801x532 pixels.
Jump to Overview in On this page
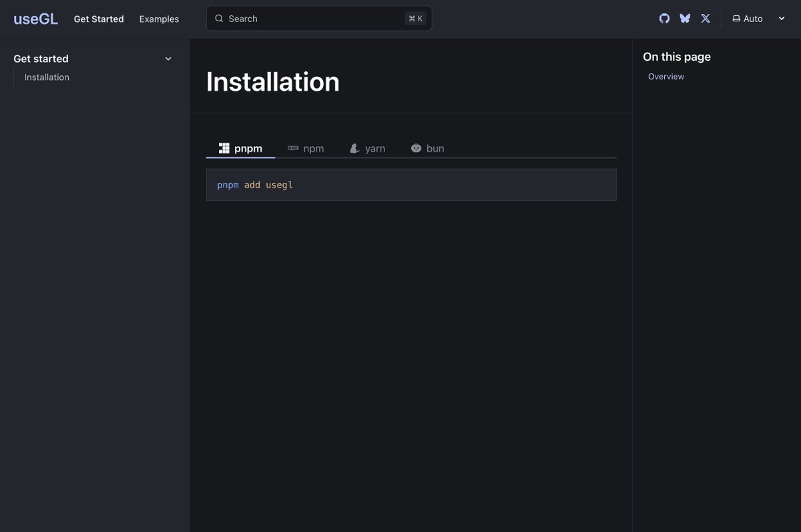pos(666,77)
